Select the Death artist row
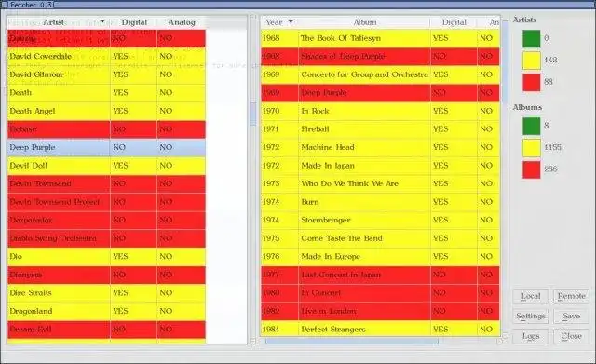Viewport: 596px width, 364px height. pos(106,93)
